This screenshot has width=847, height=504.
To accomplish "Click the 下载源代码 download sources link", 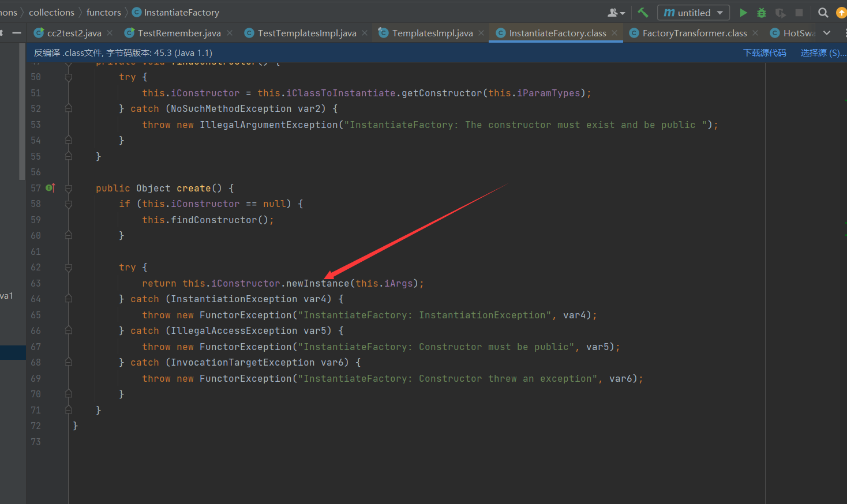I will pos(764,52).
